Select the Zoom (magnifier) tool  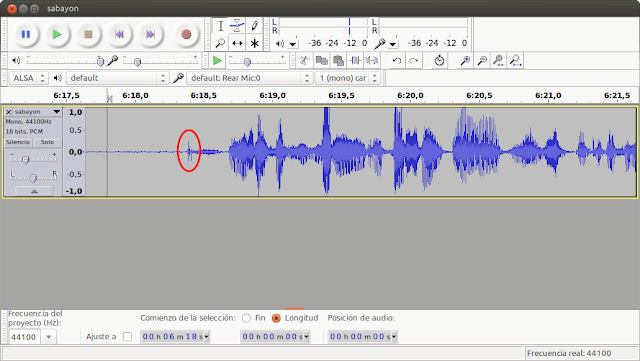pos(220,43)
